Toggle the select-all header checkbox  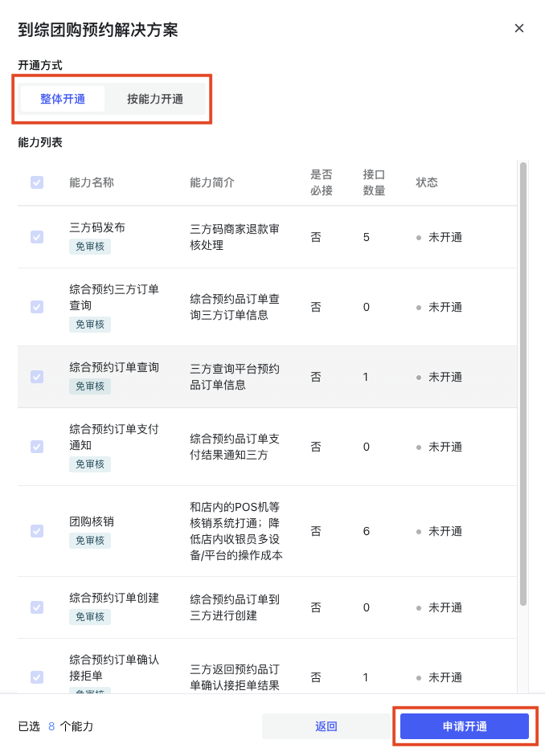click(37, 182)
